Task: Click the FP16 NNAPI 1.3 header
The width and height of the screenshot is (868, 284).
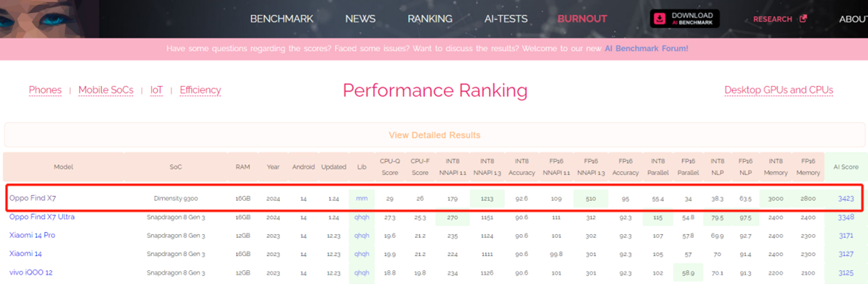Action: coord(591,167)
